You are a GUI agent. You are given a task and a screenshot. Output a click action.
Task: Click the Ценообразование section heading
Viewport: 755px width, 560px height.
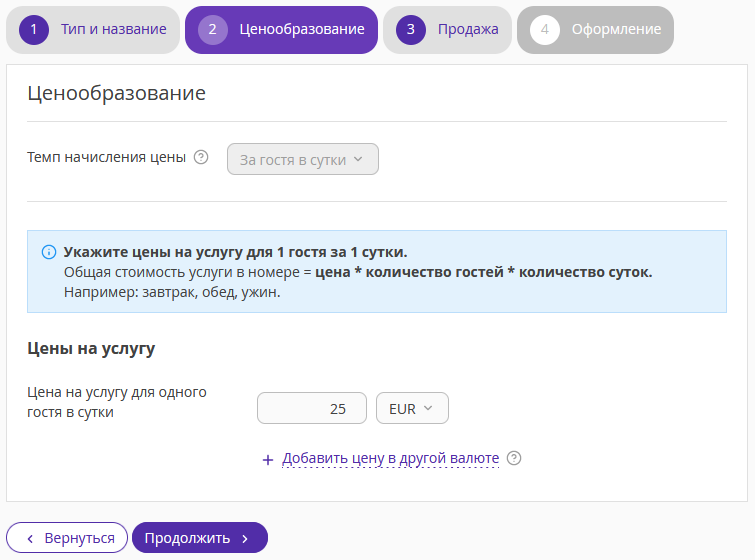pyautogui.click(x=117, y=93)
